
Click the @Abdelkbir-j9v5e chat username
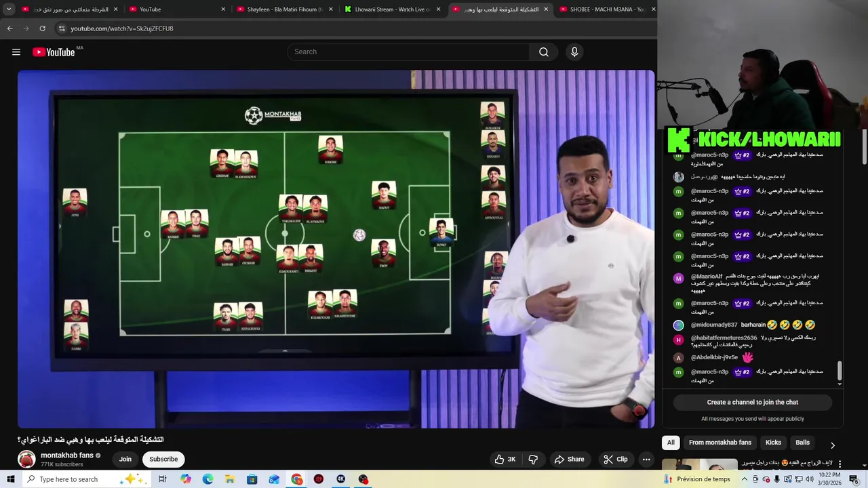714,358
